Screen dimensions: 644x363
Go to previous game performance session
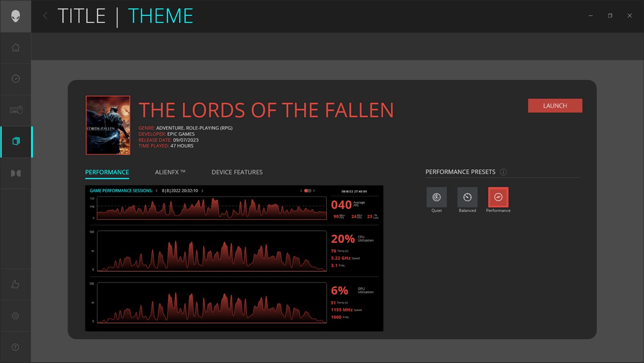156,191
